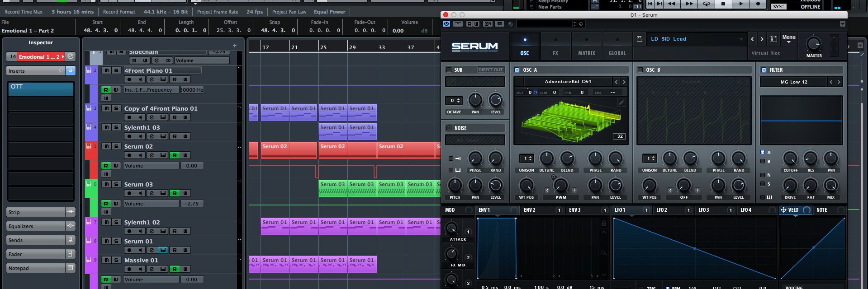The height and width of the screenshot is (289, 868).
Task: Open the Serum Menu dropdown
Action: [788, 39]
